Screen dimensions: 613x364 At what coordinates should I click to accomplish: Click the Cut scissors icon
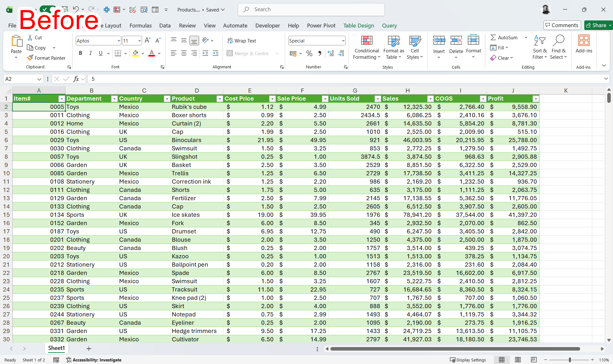click(30, 38)
